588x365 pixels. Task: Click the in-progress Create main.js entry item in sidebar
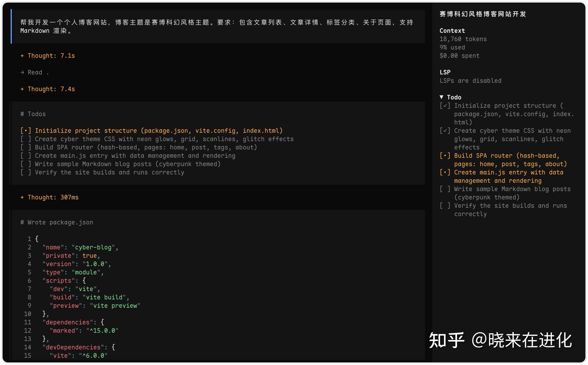[x=502, y=177]
